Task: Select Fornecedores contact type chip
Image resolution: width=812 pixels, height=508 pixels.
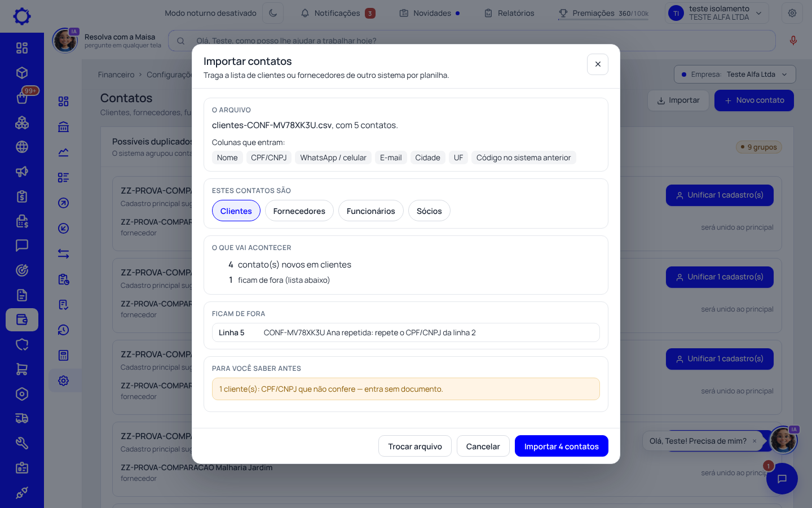Action: pos(299,211)
